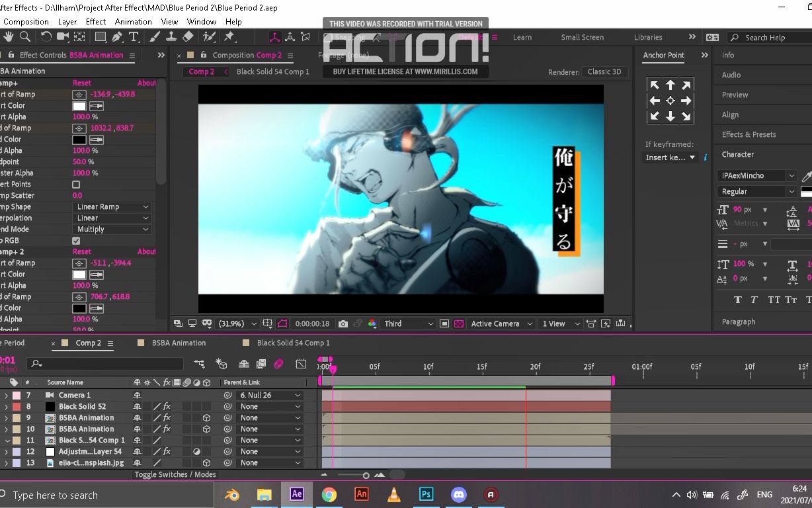812x508 pixels.
Task: Open the Learn workspace
Action: (x=522, y=38)
